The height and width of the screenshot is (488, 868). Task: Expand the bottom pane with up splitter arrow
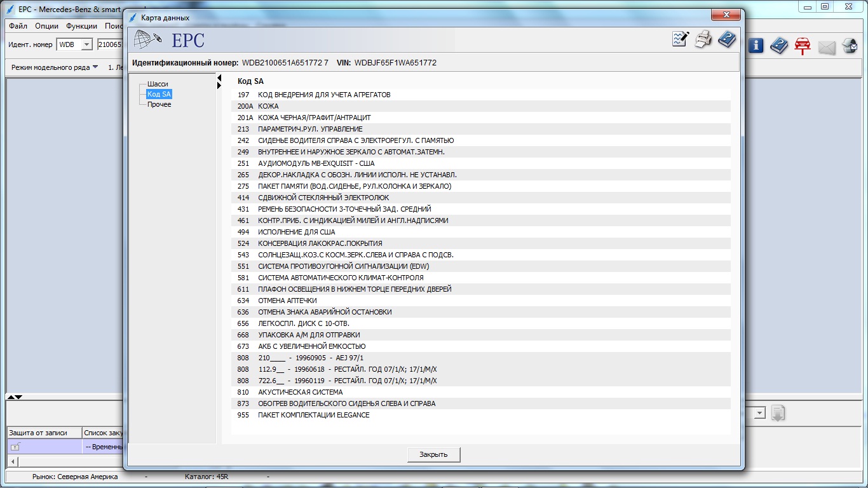tap(11, 397)
